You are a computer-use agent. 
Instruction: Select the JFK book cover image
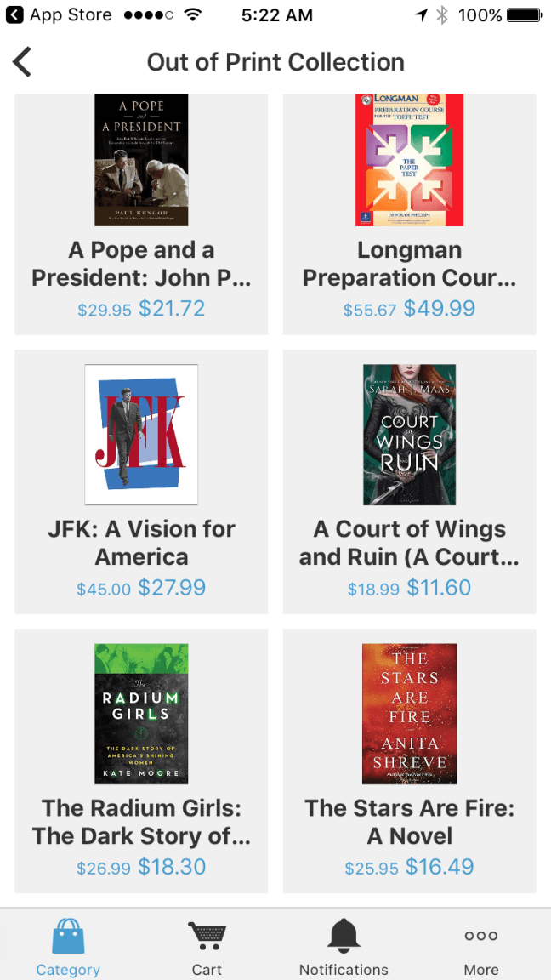click(141, 435)
